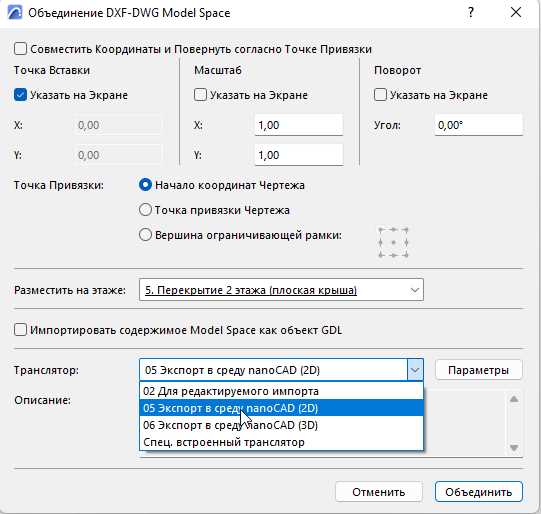Click the Масштаб X input field

pyautogui.click(x=299, y=125)
